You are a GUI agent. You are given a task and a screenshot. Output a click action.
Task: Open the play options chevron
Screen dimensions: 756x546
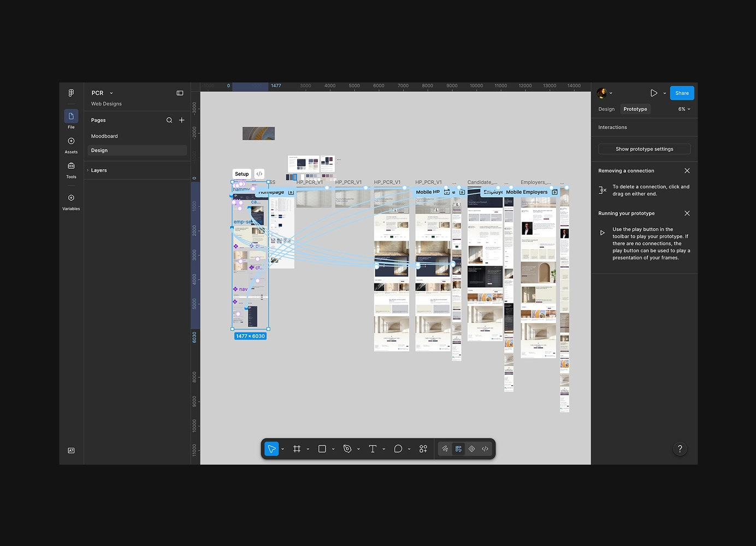point(665,93)
